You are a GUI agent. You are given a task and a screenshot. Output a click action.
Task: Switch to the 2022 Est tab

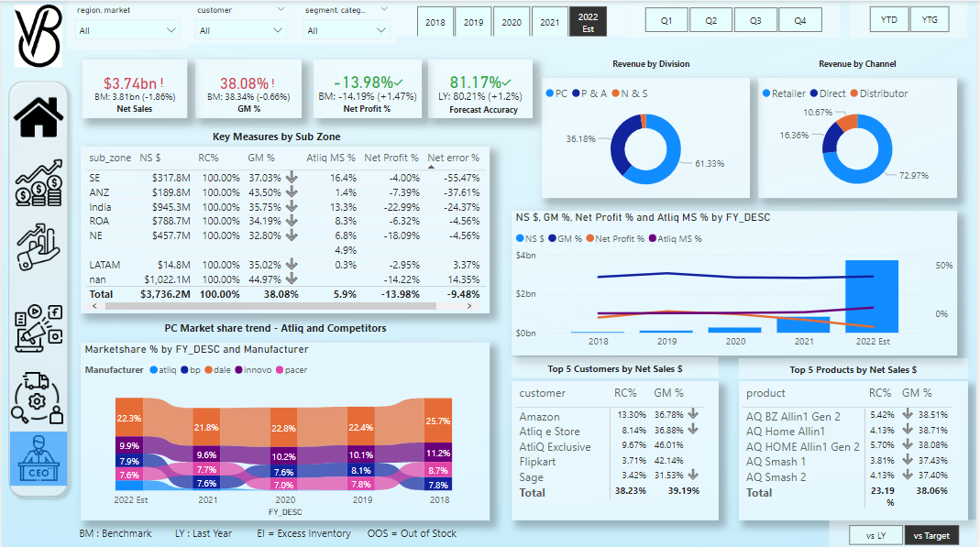coord(588,22)
